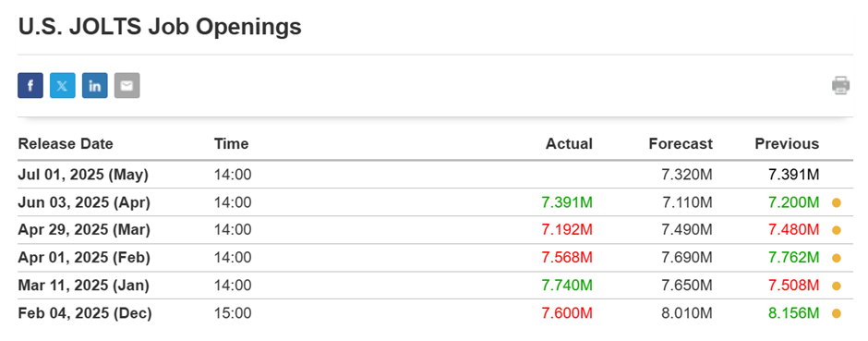
Task: Share on LinkedIn icon
Action: (x=95, y=86)
